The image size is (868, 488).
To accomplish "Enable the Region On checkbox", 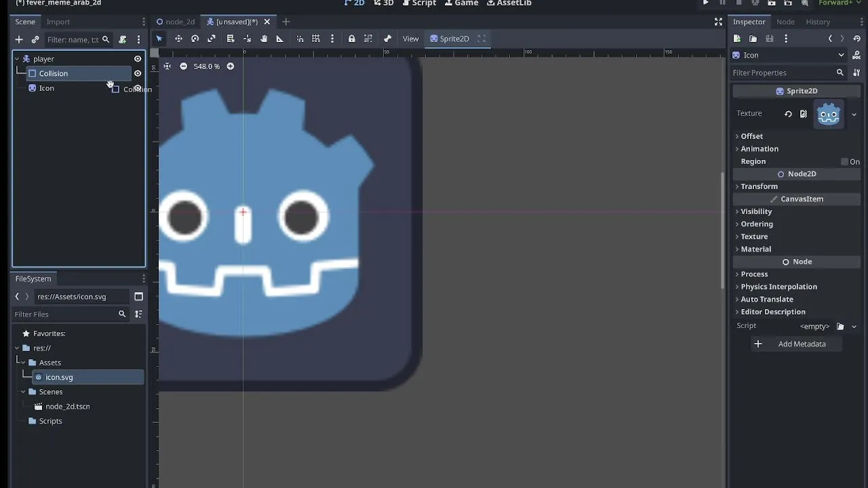I will coord(844,161).
